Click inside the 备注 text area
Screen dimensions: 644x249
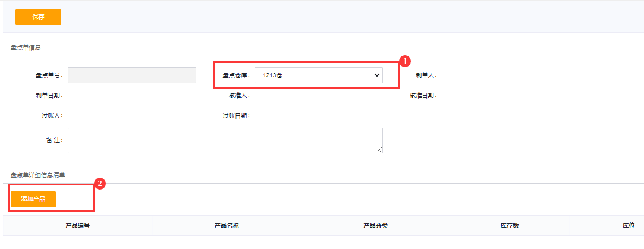coord(225,140)
